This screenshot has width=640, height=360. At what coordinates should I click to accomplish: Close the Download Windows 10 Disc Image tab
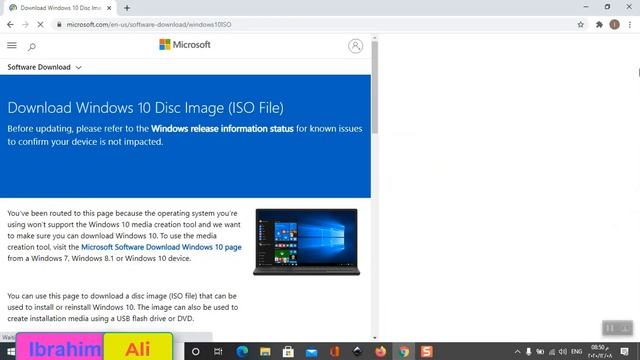tap(109, 8)
